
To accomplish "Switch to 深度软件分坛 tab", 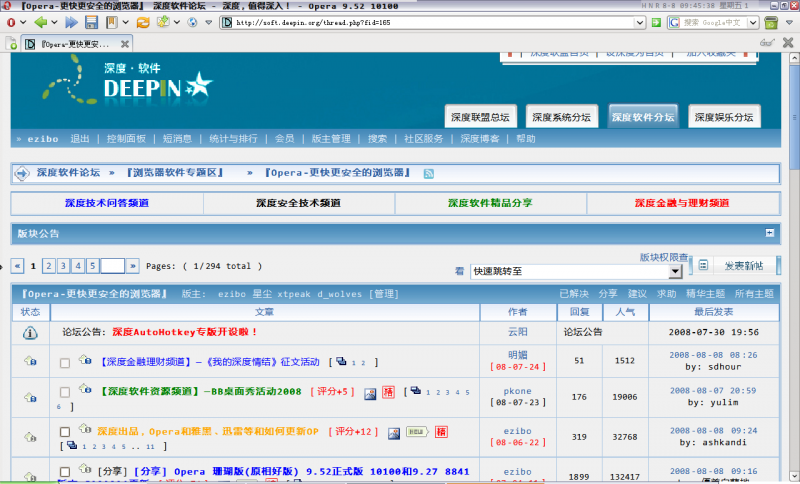I will click(x=643, y=117).
